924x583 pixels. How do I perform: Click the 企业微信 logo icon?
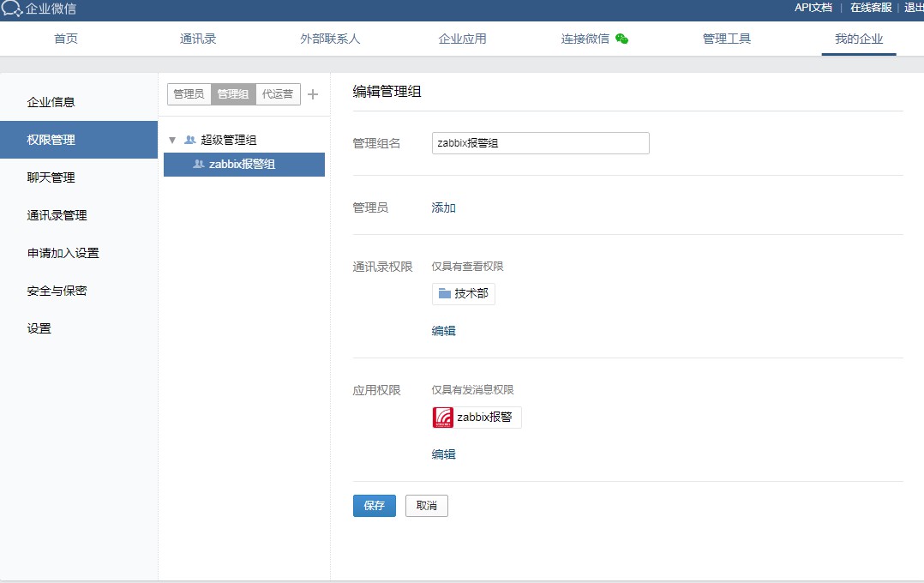pos(12,9)
